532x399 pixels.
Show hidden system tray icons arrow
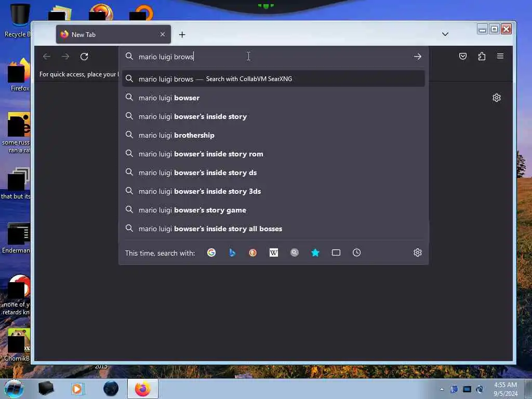pyautogui.click(x=442, y=389)
